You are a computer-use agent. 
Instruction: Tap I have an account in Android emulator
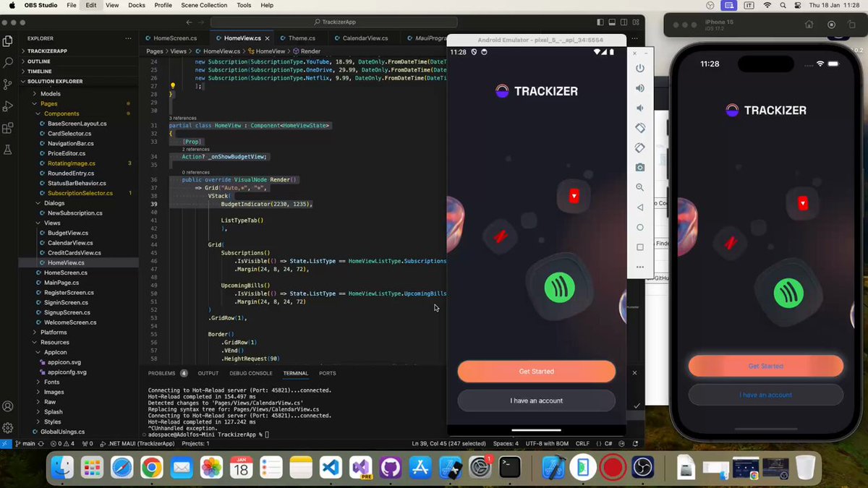click(x=537, y=401)
